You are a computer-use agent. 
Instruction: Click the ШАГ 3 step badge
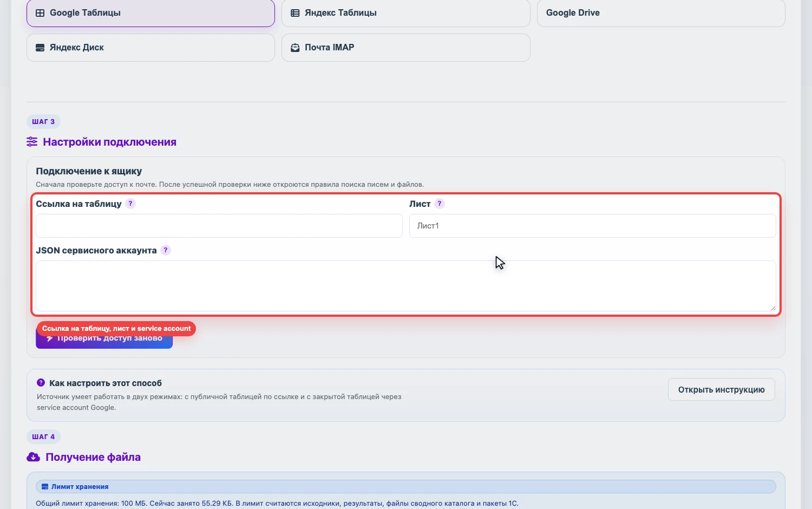point(43,122)
